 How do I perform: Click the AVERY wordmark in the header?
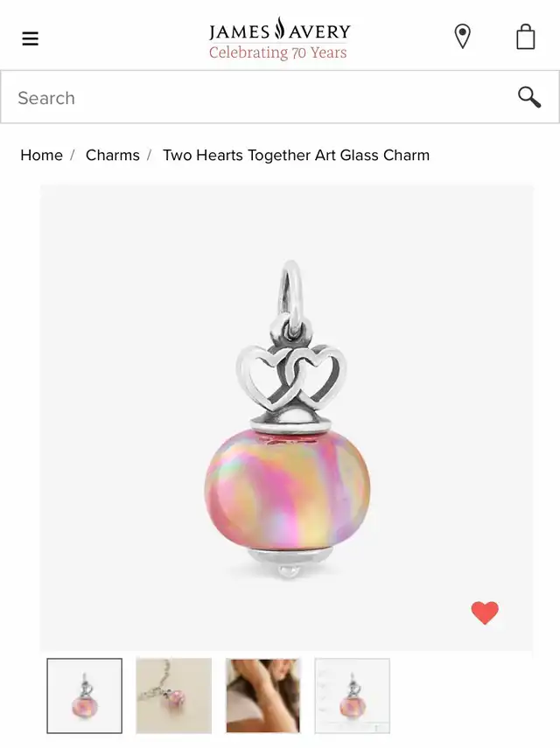point(319,32)
